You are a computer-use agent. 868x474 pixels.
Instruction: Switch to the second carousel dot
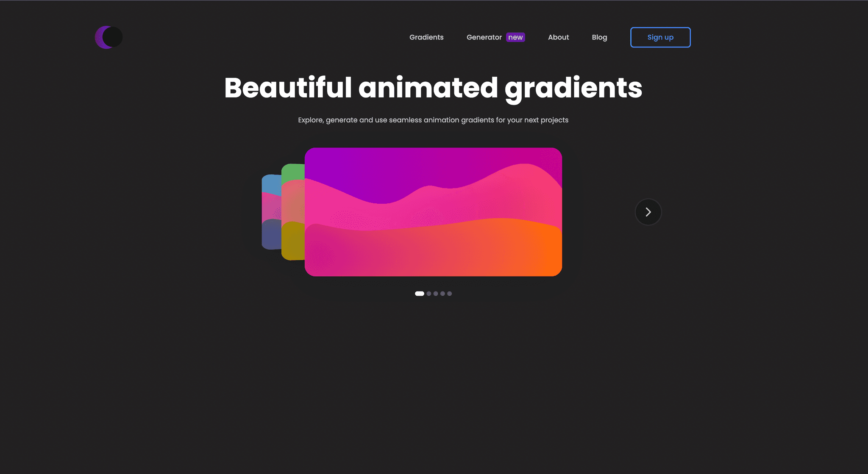pyautogui.click(x=429, y=294)
